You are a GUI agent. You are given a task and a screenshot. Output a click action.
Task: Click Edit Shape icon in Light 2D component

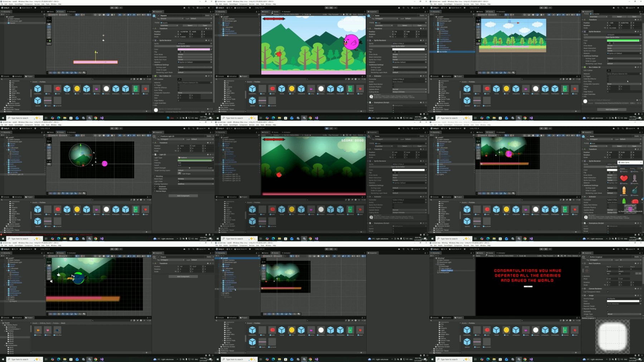coord(180,174)
